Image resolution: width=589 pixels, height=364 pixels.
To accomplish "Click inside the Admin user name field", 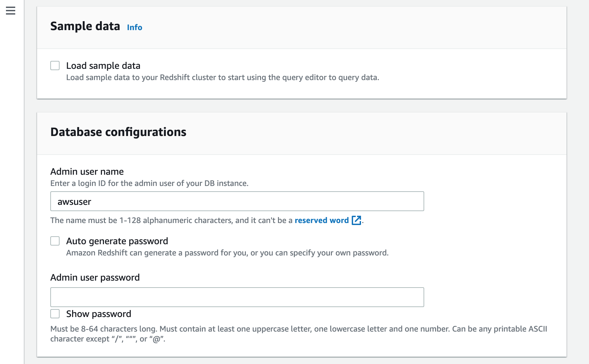I will click(237, 201).
